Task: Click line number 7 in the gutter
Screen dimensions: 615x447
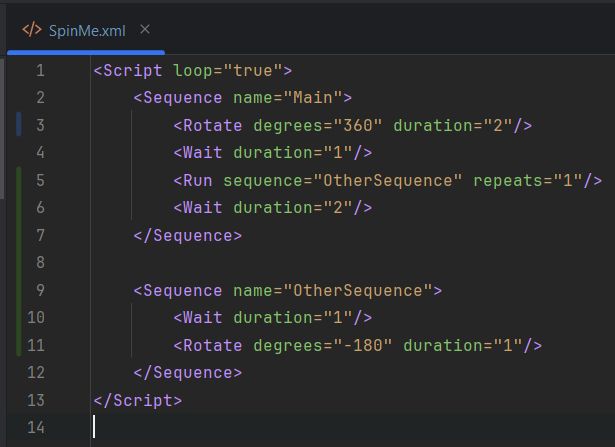Action: (40, 235)
